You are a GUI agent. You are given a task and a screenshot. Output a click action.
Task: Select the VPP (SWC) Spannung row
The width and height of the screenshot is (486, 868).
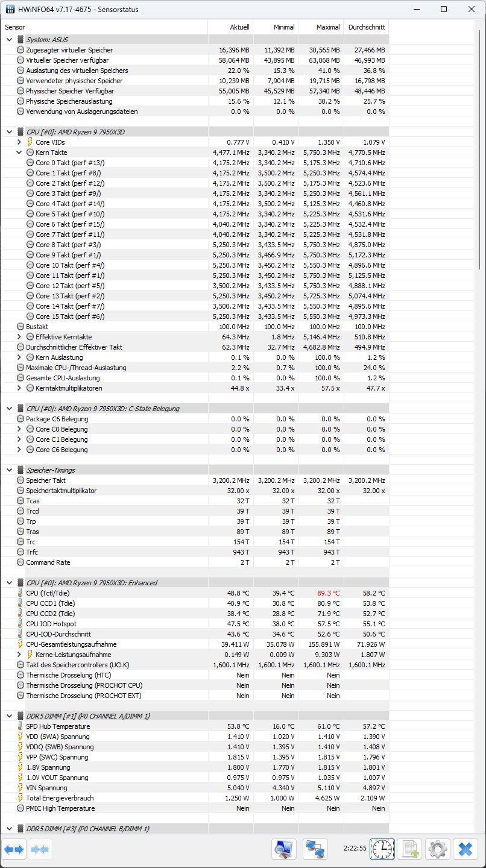pos(195,757)
